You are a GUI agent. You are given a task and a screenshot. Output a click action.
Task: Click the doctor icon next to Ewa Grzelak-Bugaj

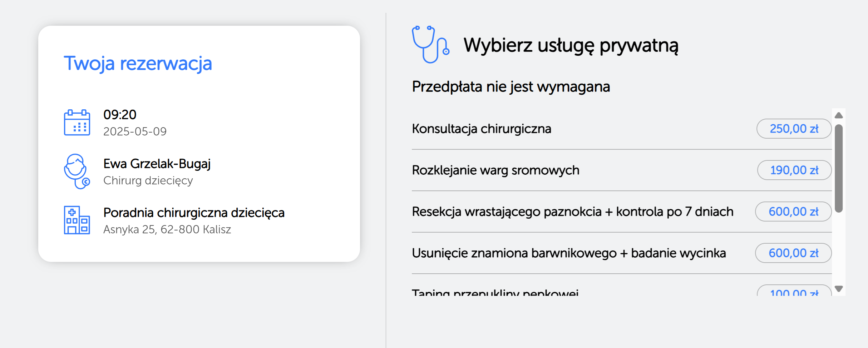pyautogui.click(x=77, y=171)
